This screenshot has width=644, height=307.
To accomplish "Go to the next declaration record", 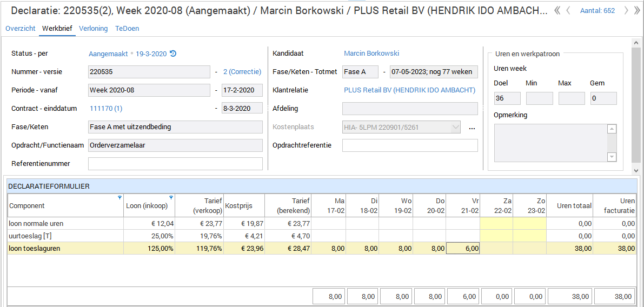I will (626, 10).
